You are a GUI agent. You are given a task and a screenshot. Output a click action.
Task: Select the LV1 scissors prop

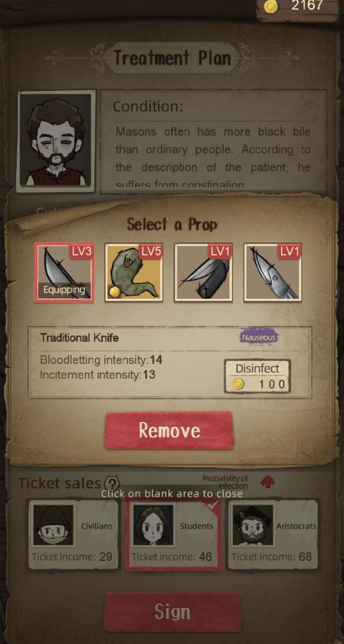pos(272,272)
